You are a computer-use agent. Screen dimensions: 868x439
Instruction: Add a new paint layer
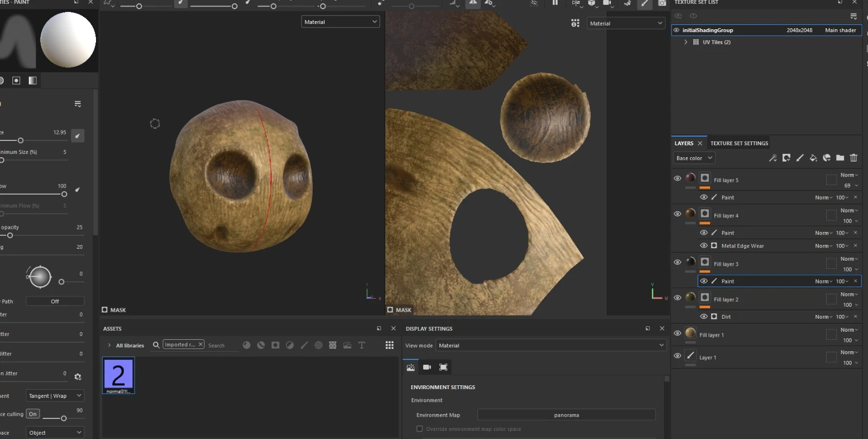click(x=800, y=158)
